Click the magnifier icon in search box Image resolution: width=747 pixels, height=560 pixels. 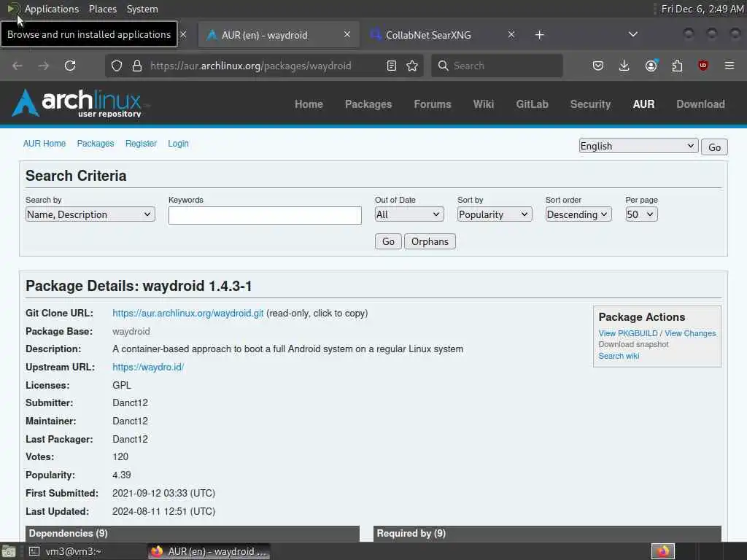(x=443, y=66)
